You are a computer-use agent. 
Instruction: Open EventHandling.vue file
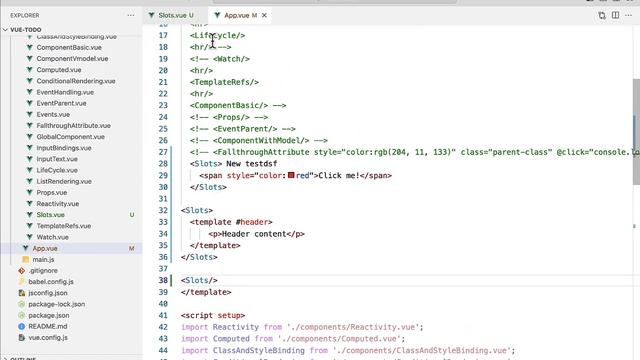click(65, 92)
